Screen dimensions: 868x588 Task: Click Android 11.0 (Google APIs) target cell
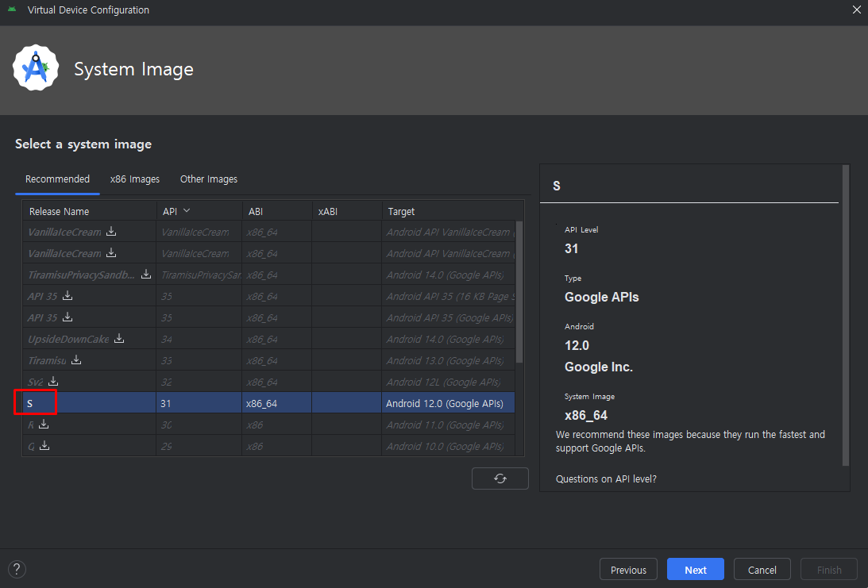coord(449,425)
